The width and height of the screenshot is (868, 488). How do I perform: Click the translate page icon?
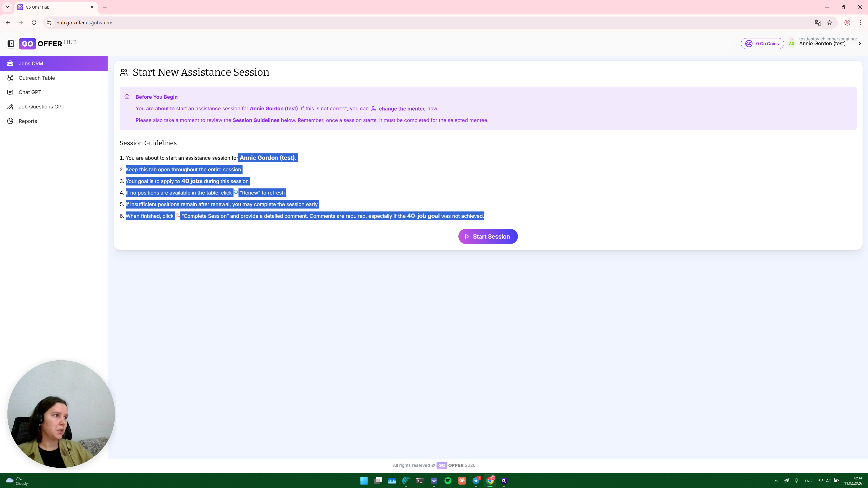[818, 23]
